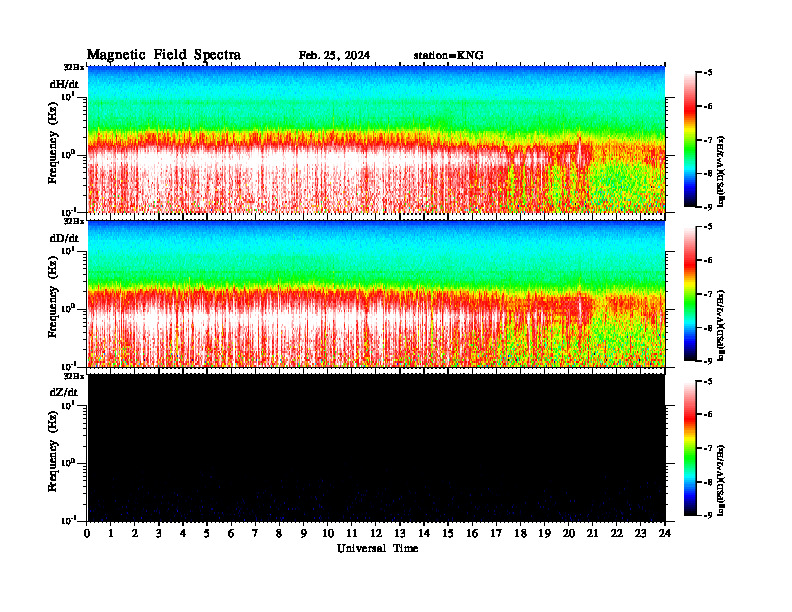Click the dH/dt panel label
This screenshot has height=612, width=792.
(64, 84)
